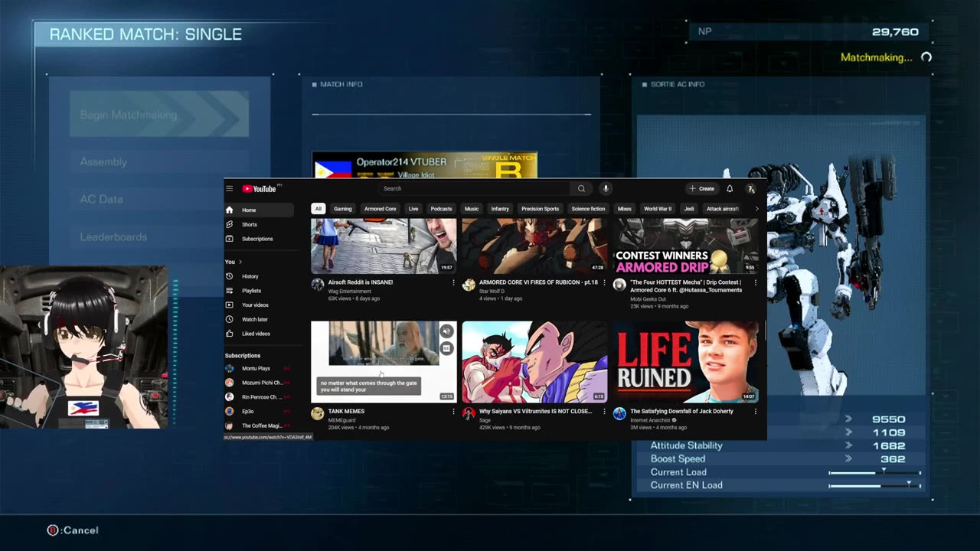Viewport: 980px width, 551px height.
Task: Open more options for TANK MEMES video
Action: click(x=453, y=411)
